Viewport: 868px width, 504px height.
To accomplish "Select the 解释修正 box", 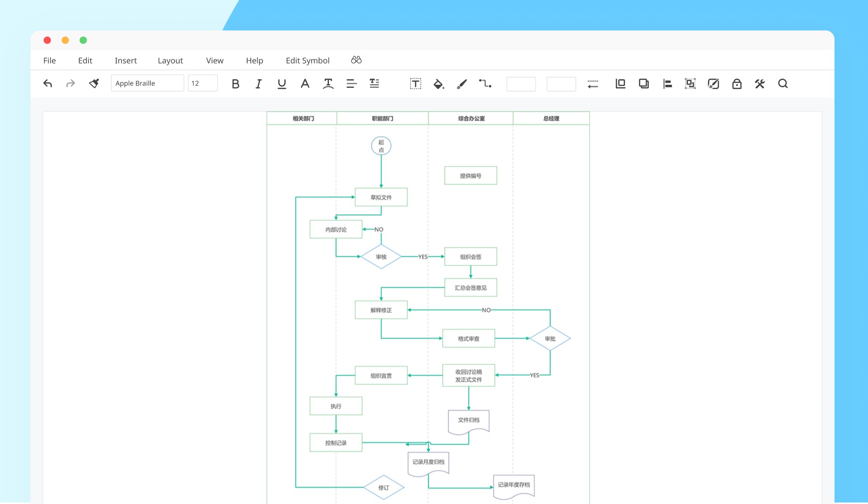I will pyautogui.click(x=381, y=310).
